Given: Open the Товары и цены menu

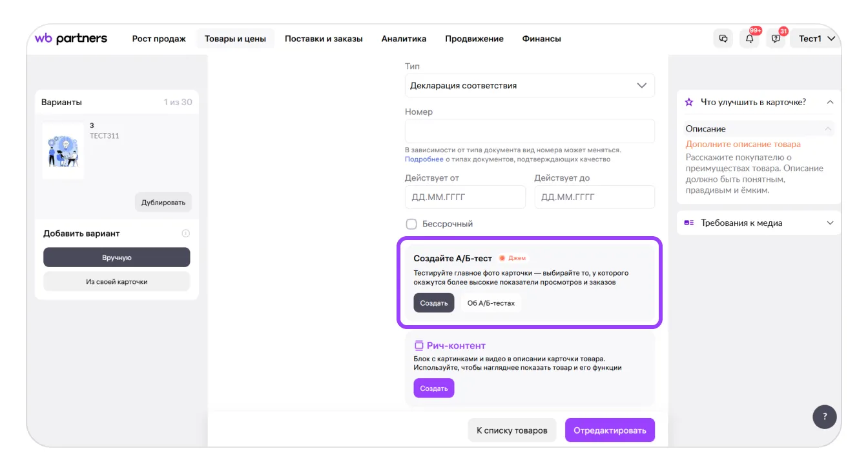Looking at the screenshot, I should pyautogui.click(x=235, y=39).
